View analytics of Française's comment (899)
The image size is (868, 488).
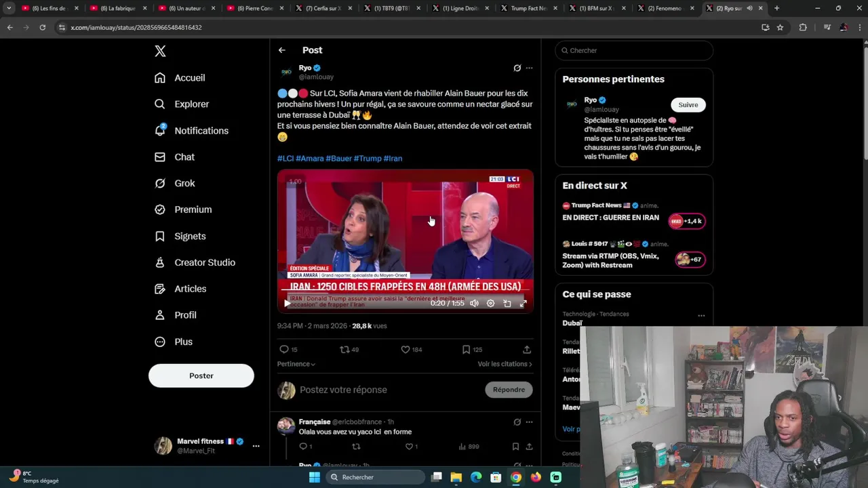pyautogui.click(x=469, y=447)
